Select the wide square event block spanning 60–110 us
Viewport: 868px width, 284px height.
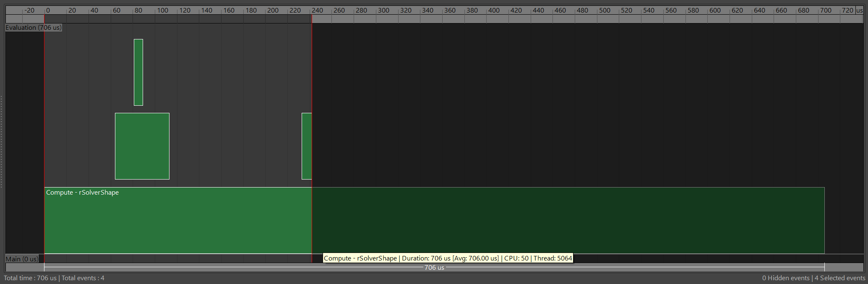click(142, 146)
